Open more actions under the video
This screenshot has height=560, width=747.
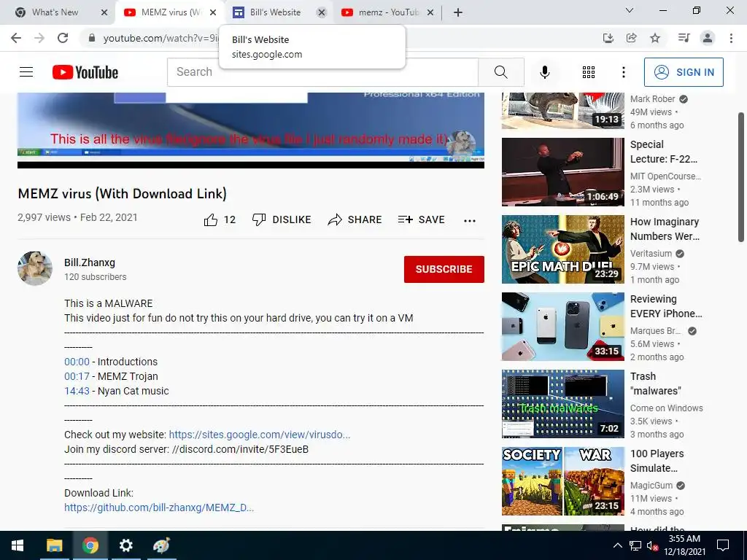tap(470, 220)
